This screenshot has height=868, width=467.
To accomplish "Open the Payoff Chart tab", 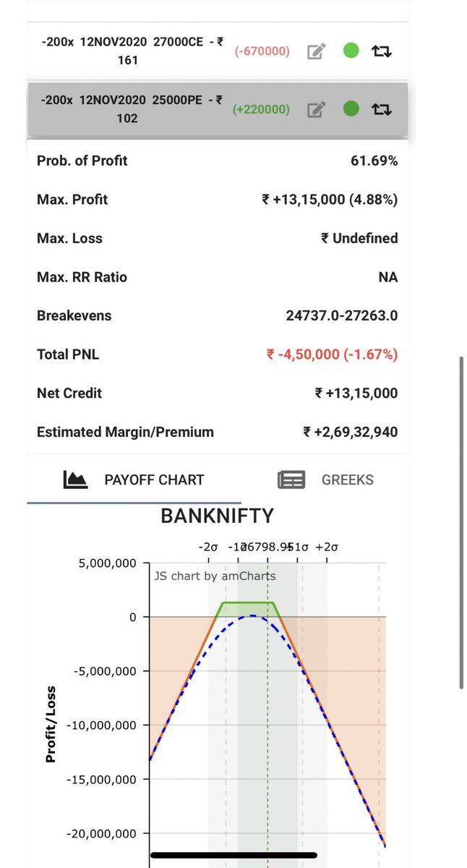I will pos(134,480).
